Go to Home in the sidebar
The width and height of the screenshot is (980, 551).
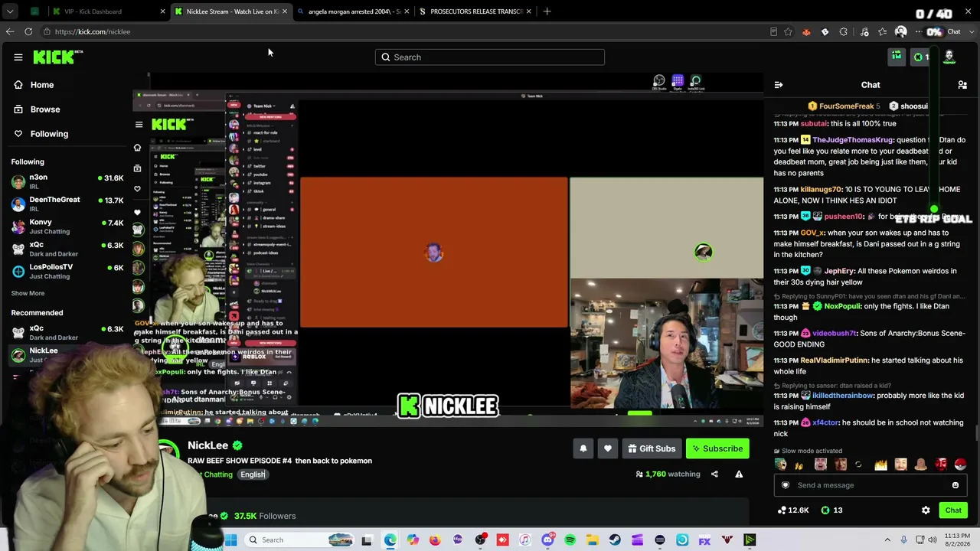[x=42, y=85]
